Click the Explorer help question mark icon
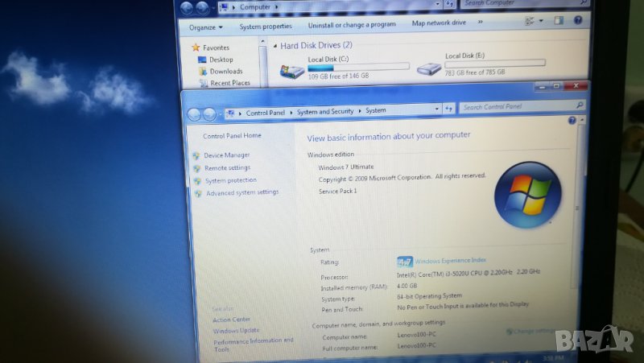 [577, 22]
